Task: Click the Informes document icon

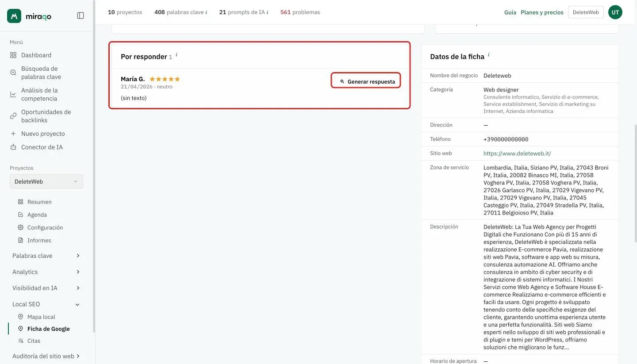Action: point(20,240)
